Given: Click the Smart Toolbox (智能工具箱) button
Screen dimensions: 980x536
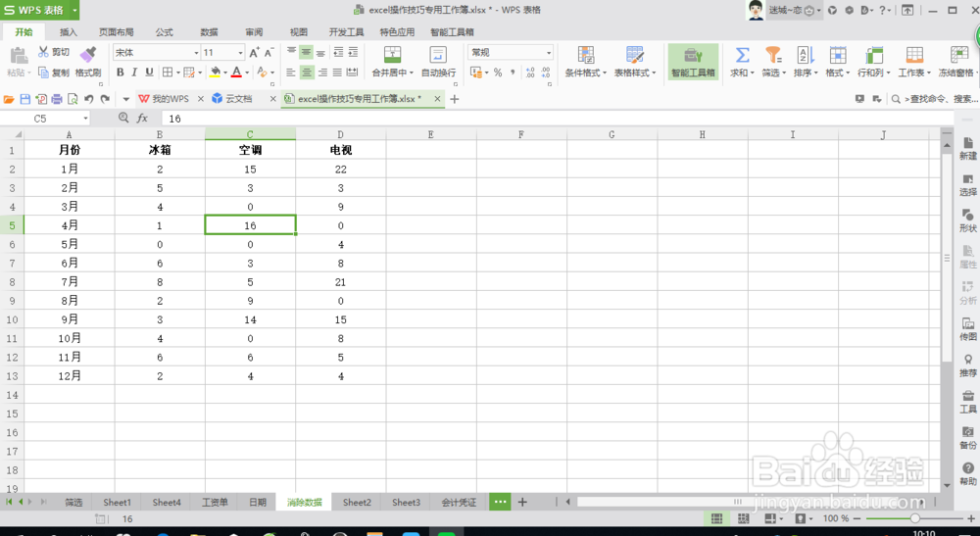Looking at the screenshot, I should (x=693, y=61).
